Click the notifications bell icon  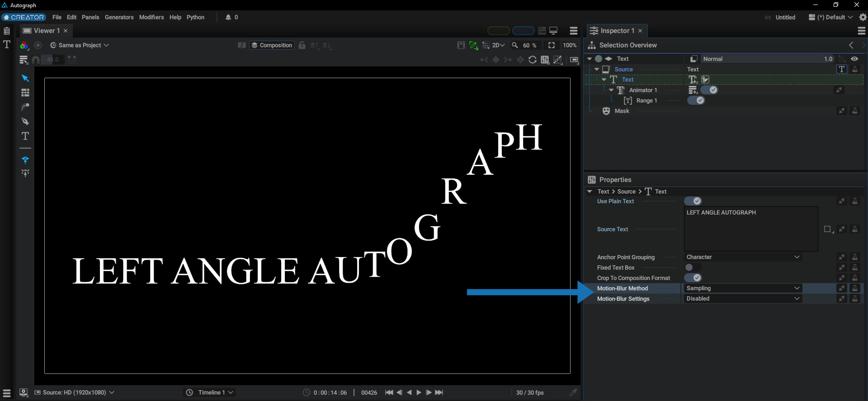pyautogui.click(x=228, y=17)
